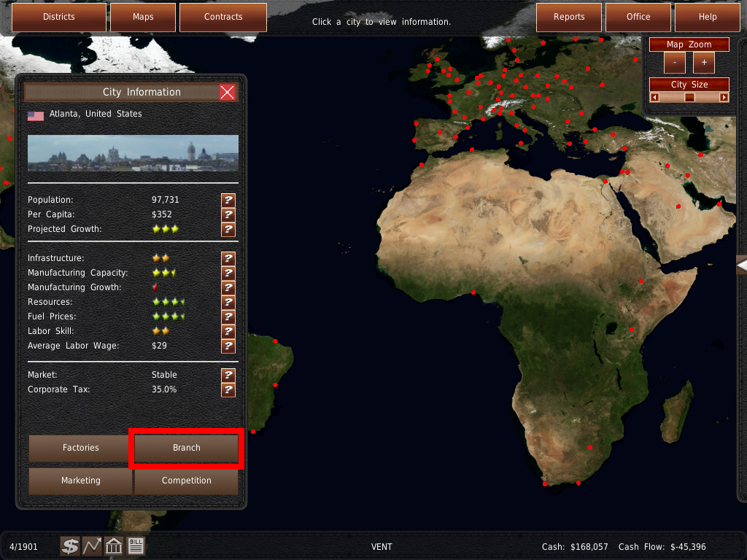747x560 pixels.
Task: Click the Factories button
Action: [x=80, y=448]
